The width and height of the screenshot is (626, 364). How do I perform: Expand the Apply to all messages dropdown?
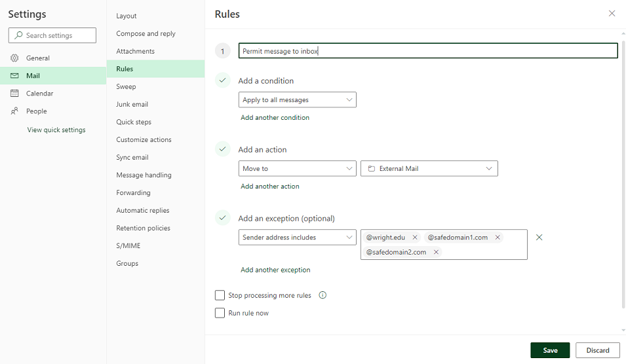pyautogui.click(x=297, y=100)
